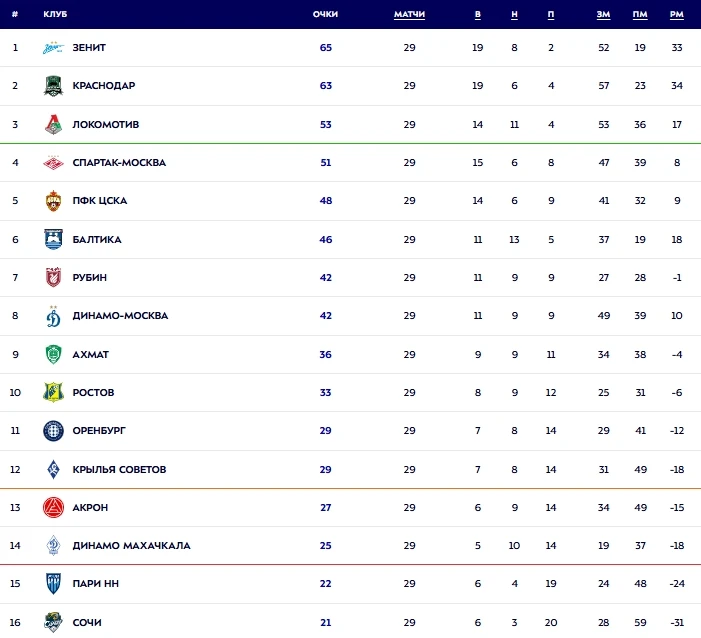Open the КРЫЛЬЯ СОВЕТОВ team name

coord(119,469)
